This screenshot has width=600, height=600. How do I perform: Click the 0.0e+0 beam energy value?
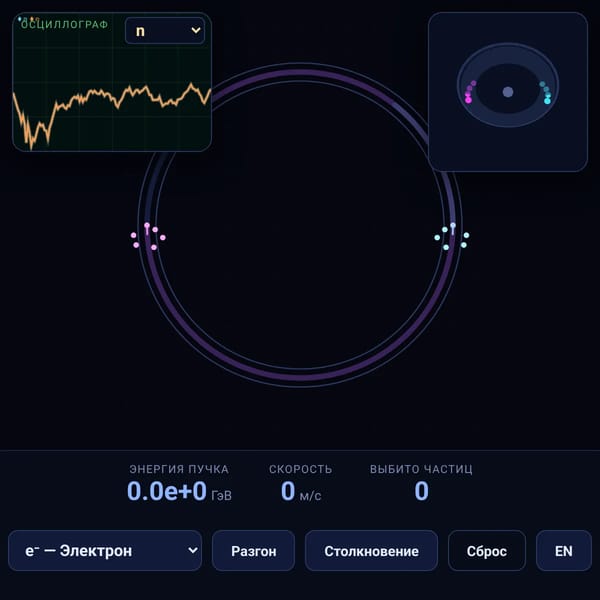(167, 491)
